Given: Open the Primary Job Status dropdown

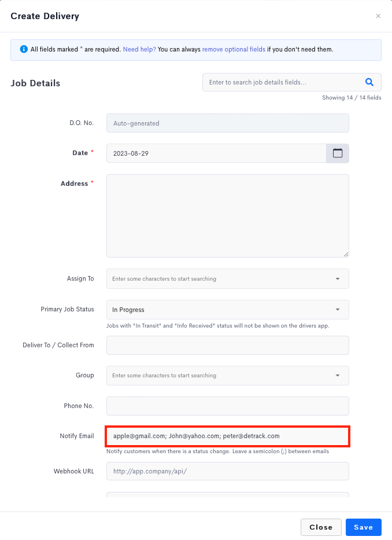Looking at the screenshot, I should pos(227,310).
